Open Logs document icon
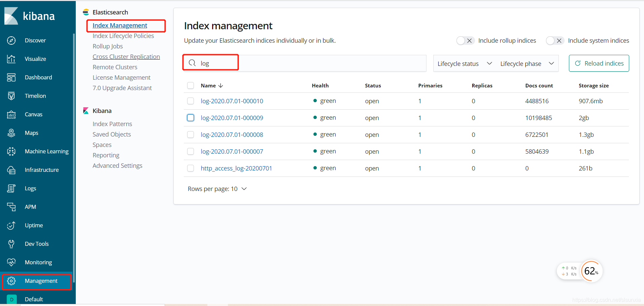644x306 pixels. tap(11, 188)
